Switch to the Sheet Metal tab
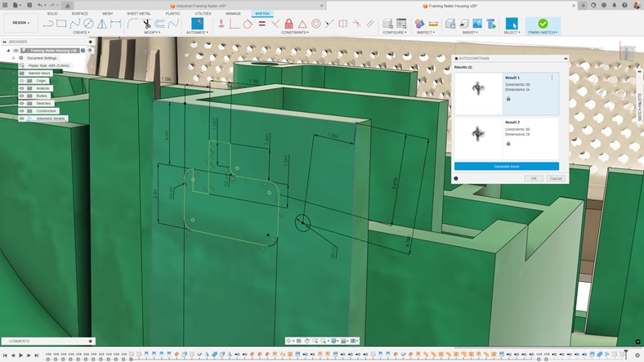This screenshot has width=644, height=362. point(138,14)
